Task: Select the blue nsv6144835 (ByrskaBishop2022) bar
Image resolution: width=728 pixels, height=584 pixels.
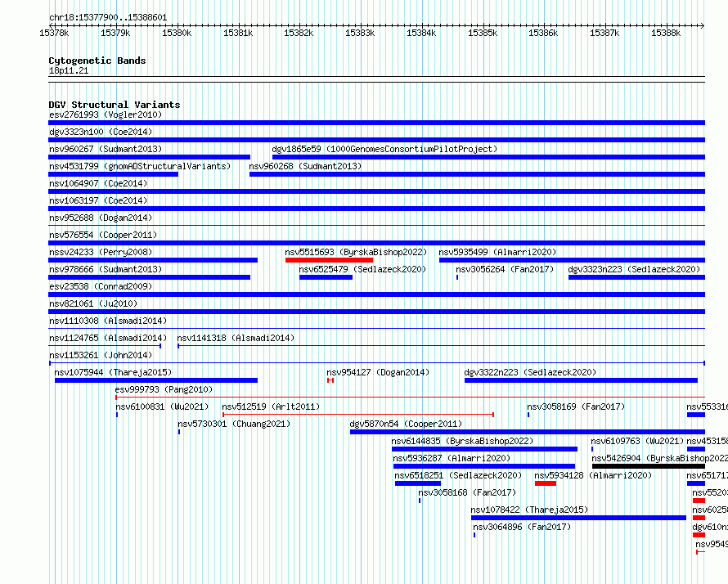Action: [x=484, y=449]
